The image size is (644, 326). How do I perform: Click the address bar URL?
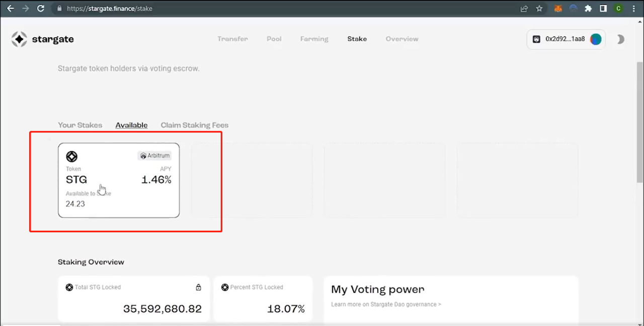pos(110,9)
